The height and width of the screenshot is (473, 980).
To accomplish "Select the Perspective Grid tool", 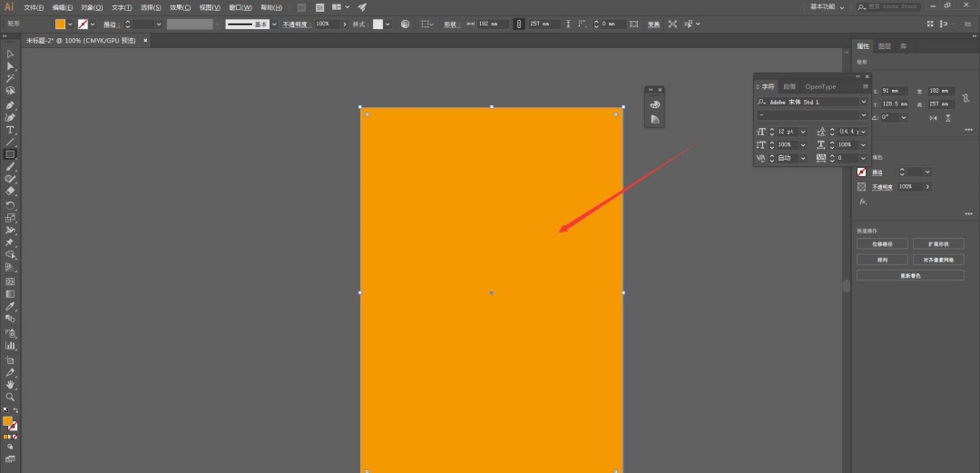I will tap(10, 268).
